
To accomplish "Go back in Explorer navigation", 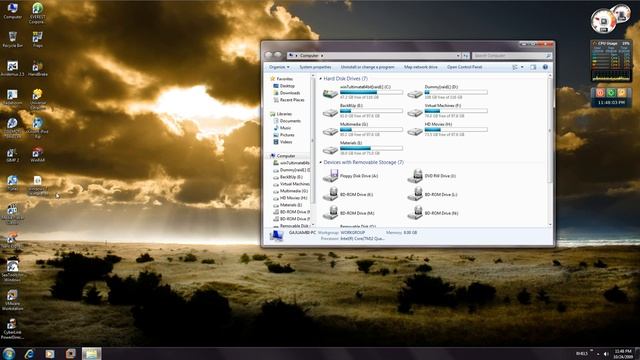I will click(269, 55).
